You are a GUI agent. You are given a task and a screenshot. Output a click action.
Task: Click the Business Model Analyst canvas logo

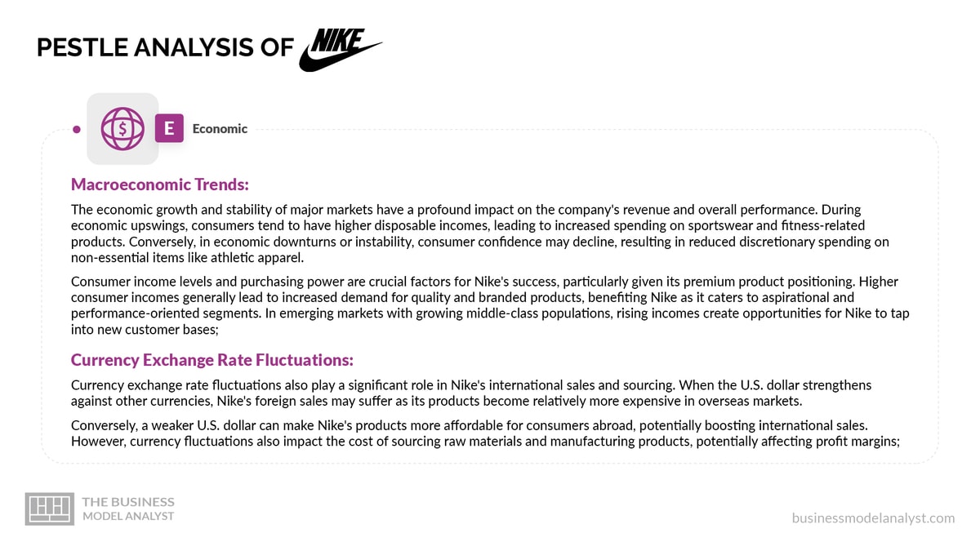tap(50, 508)
